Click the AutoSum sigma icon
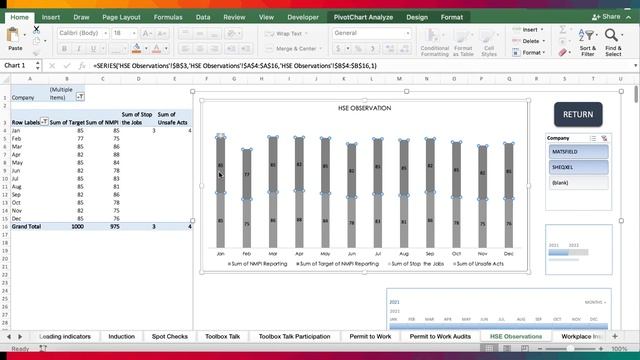The height and width of the screenshot is (360, 640). [563, 29]
